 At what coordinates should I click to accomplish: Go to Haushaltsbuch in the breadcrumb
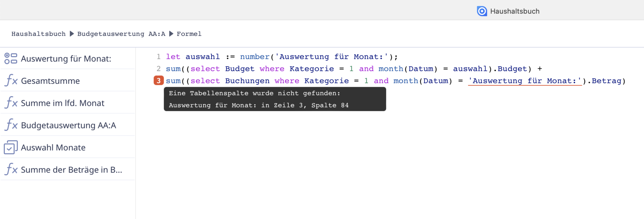(x=39, y=34)
